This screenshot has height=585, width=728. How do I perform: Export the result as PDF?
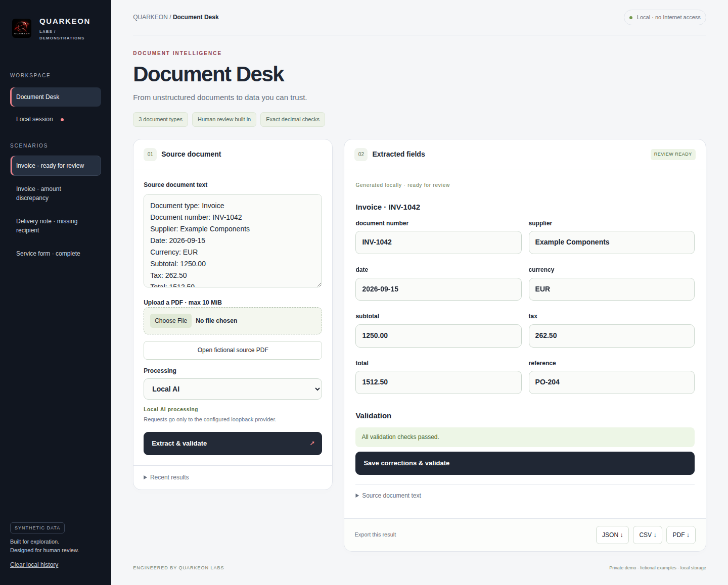pos(681,535)
